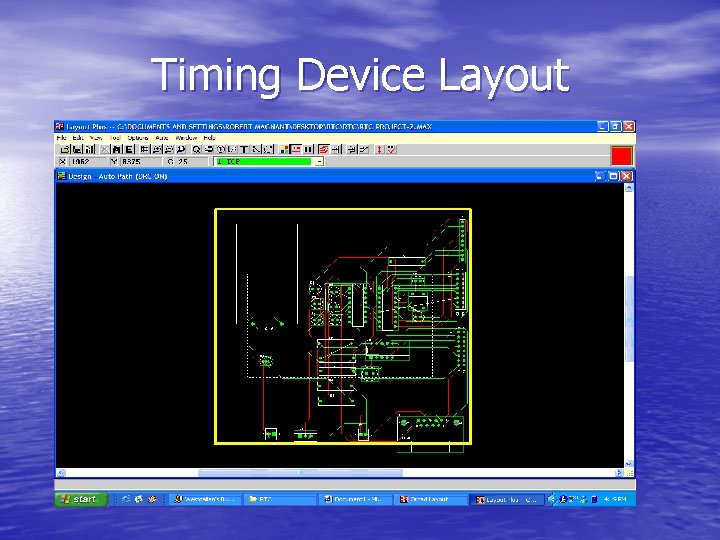
Task: Select the Component tool icon
Action: point(209,149)
